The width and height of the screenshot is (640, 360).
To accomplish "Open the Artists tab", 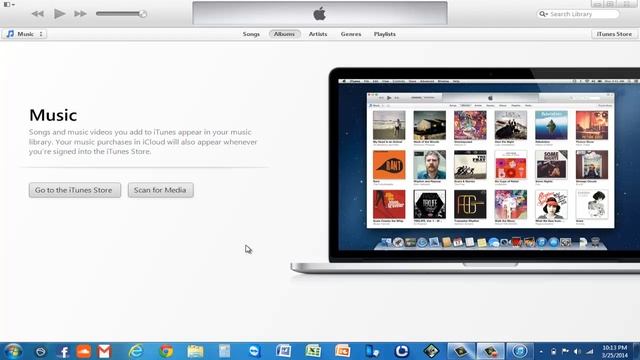I will pyautogui.click(x=318, y=34).
